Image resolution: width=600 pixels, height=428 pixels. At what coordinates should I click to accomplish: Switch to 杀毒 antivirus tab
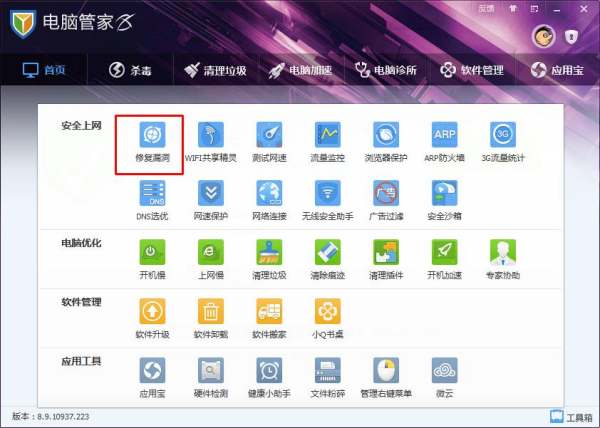(130, 70)
